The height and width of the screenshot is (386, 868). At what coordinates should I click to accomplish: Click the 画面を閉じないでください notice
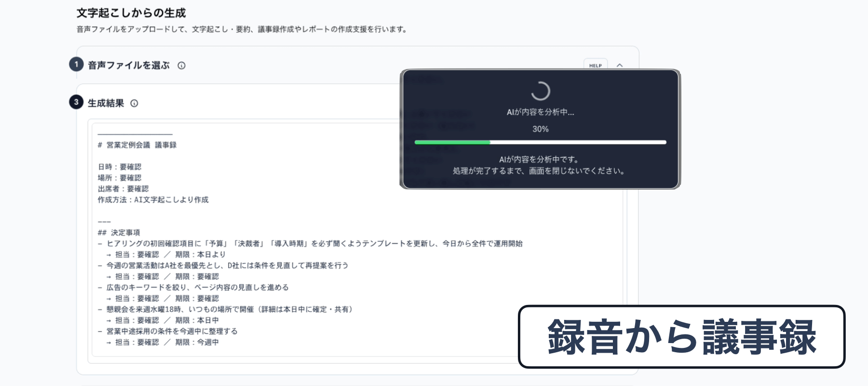[540, 171]
